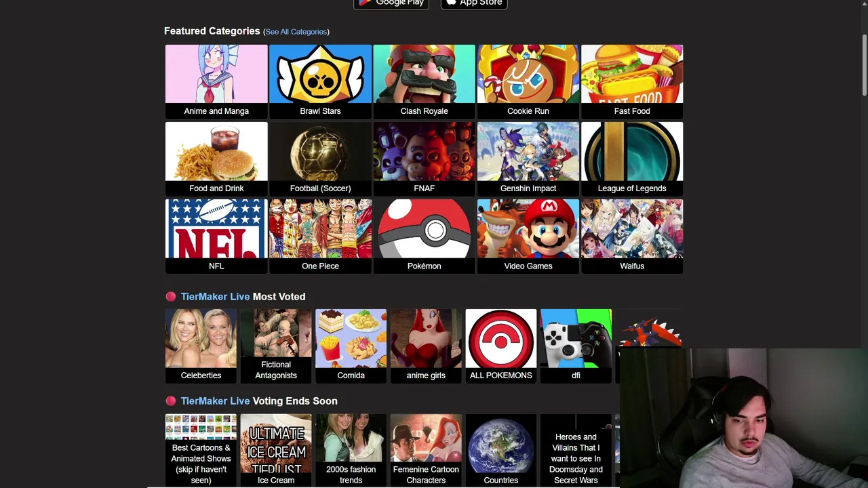Open the 2000s fashion trends list
The height and width of the screenshot is (488, 868).
click(x=351, y=451)
